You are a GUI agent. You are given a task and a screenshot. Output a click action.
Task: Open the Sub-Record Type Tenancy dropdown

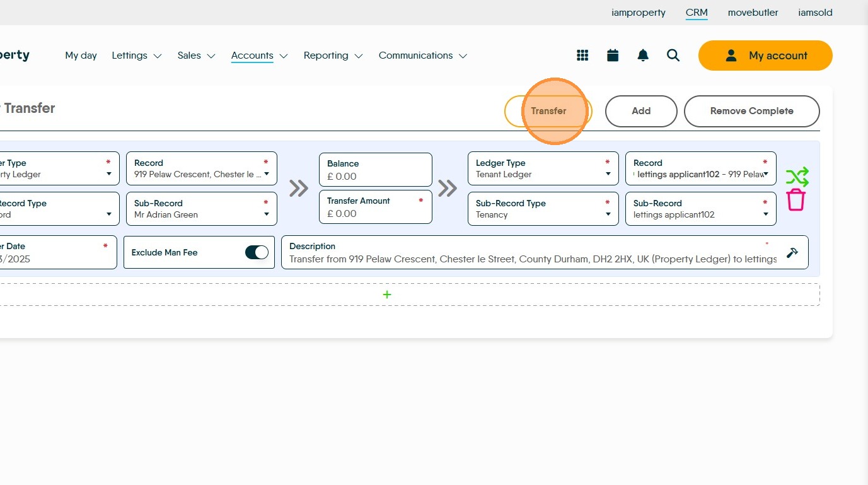click(543, 209)
